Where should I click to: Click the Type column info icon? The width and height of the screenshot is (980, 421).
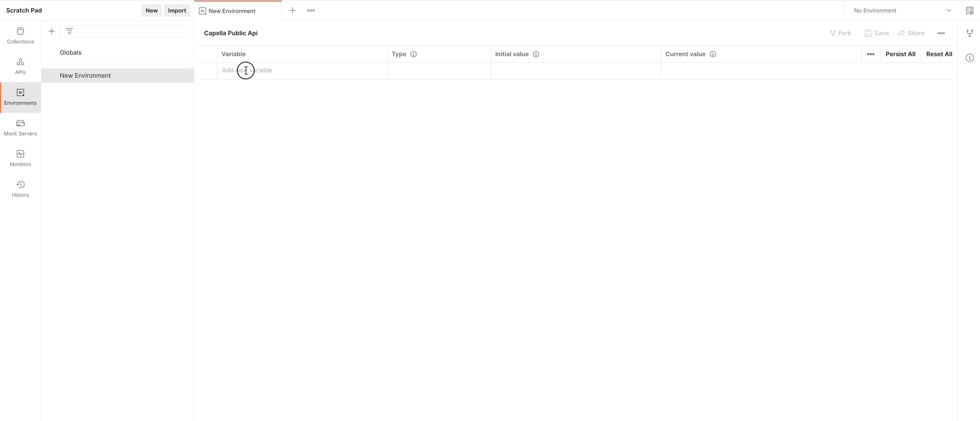tap(414, 54)
